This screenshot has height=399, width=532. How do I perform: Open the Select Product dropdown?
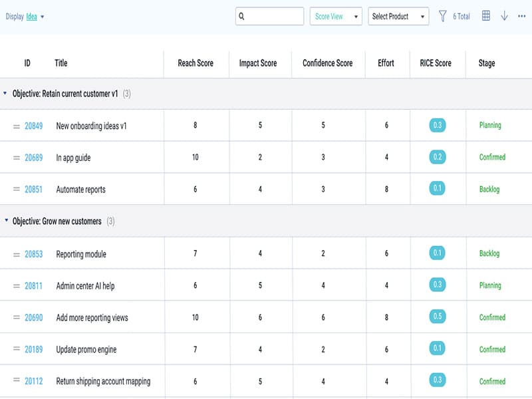[x=398, y=17]
